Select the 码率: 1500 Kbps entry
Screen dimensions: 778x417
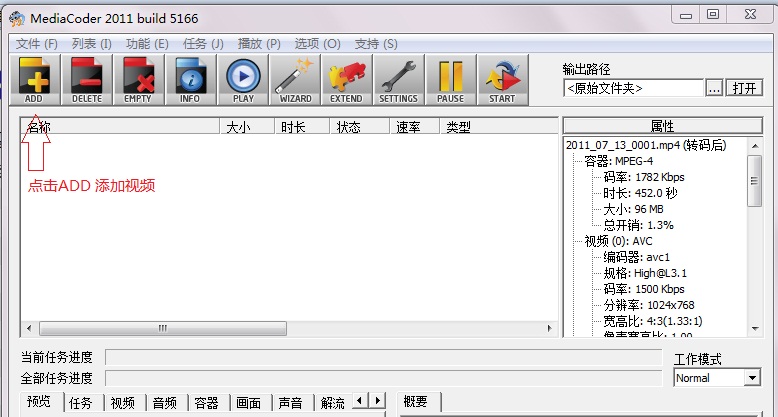point(644,289)
